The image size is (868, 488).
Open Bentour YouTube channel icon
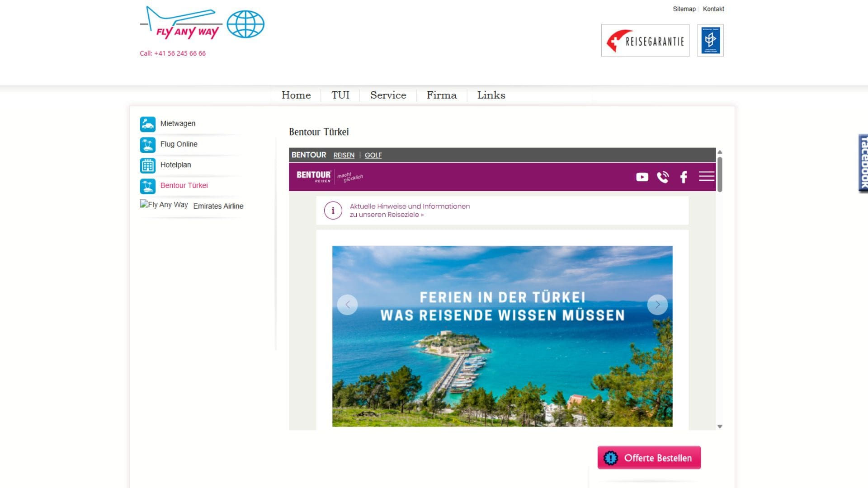(x=642, y=177)
